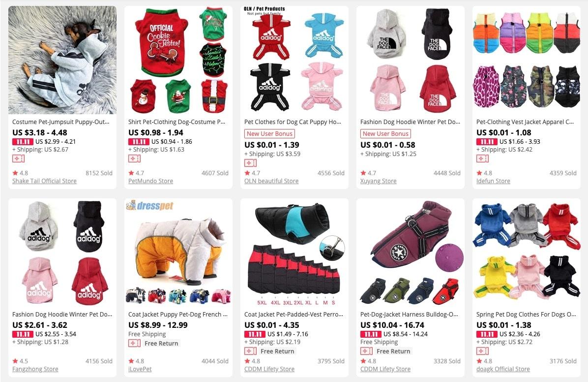This screenshot has width=588, height=382.
Task: Click New User Bonus tag on Xuyang hoodie listing
Action: pyautogui.click(x=385, y=134)
